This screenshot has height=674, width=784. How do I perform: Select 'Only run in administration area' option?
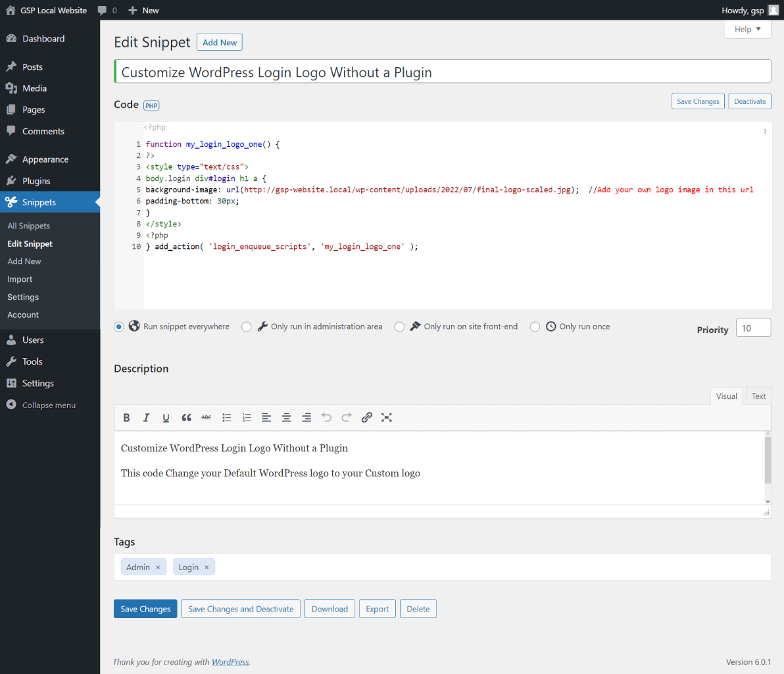[x=247, y=326]
